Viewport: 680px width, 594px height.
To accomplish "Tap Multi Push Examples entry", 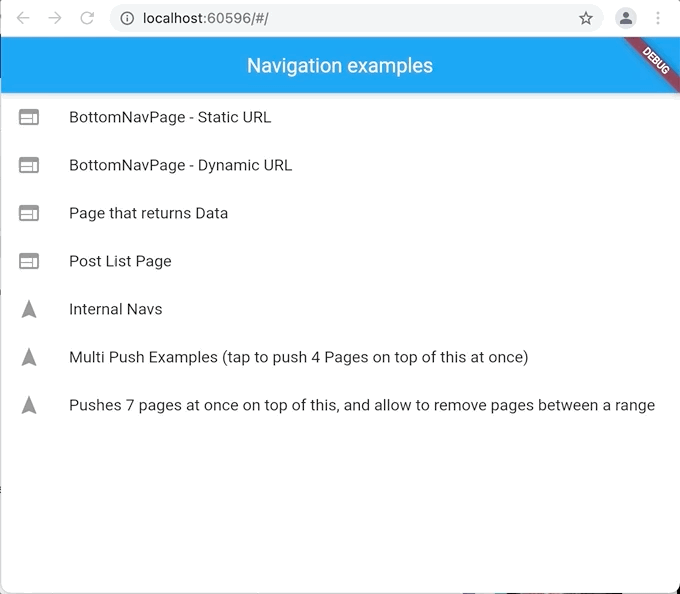I will point(340,357).
